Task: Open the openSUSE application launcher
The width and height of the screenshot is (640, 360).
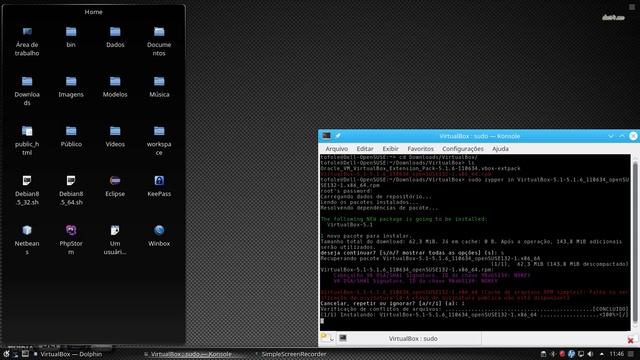Action: tap(6, 354)
